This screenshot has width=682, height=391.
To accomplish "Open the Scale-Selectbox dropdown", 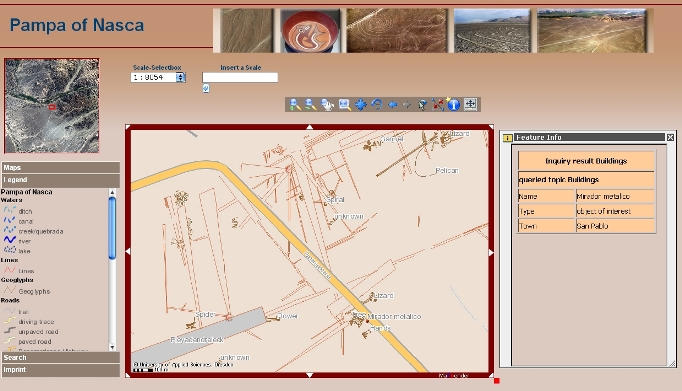I will click(x=181, y=77).
